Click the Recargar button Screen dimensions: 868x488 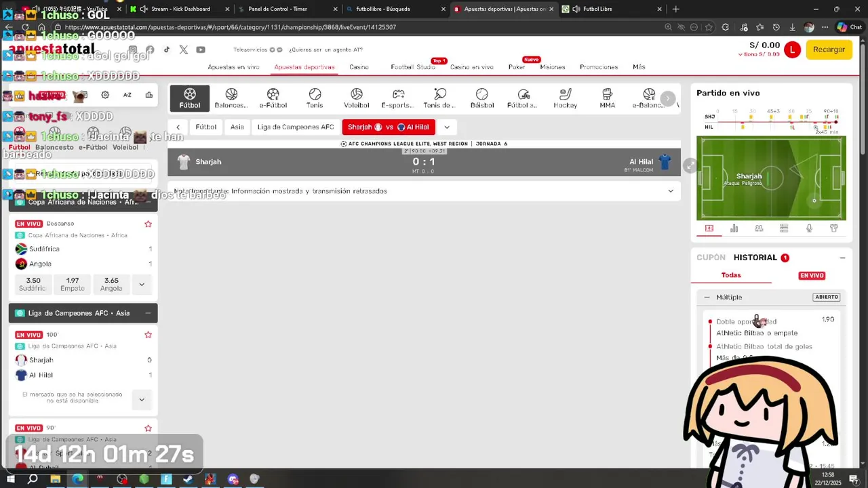(829, 49)
